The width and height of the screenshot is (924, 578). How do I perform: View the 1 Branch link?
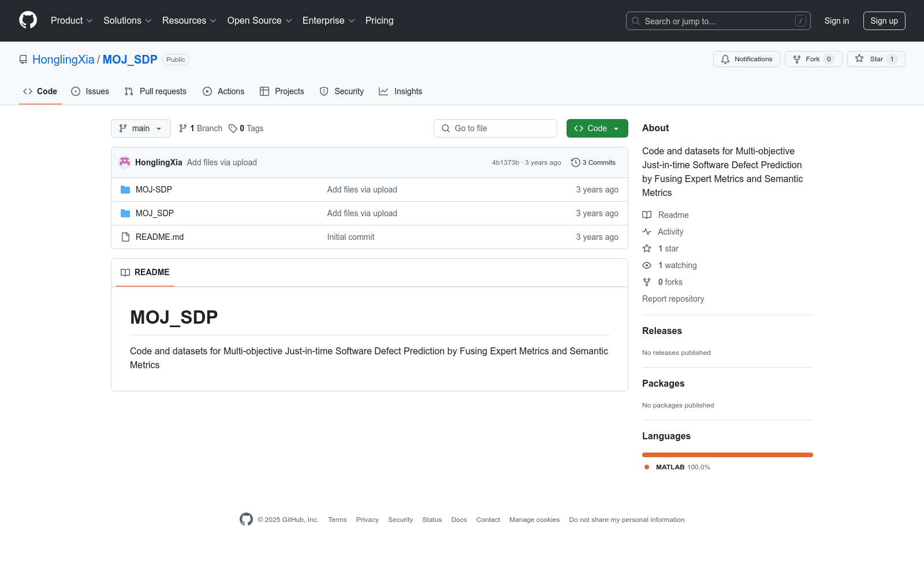(x=201, y=128)
